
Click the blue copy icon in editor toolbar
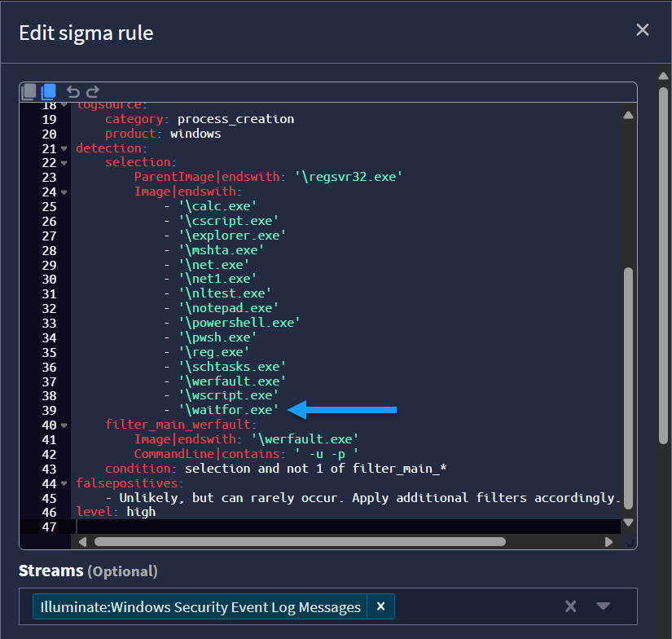[x=48, y=91]
